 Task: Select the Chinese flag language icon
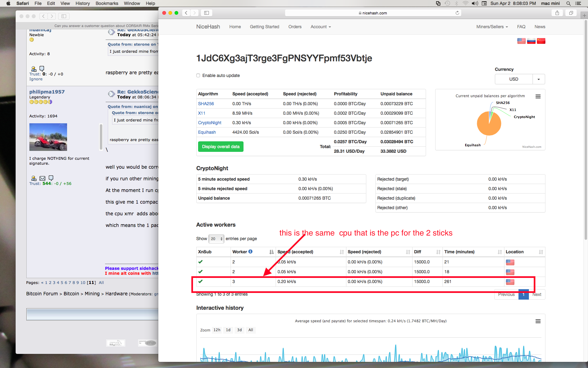click(x=541, y=41)
